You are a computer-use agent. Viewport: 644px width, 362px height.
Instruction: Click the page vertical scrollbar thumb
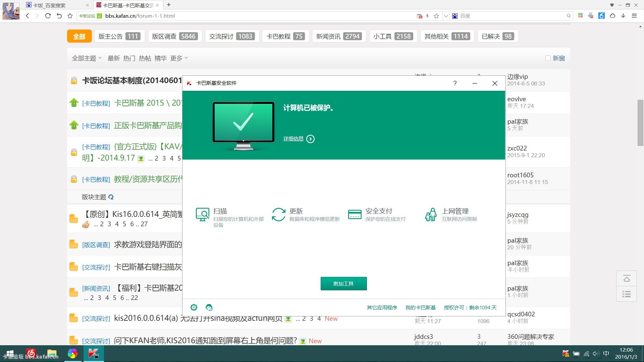click(x=640, y=123)
